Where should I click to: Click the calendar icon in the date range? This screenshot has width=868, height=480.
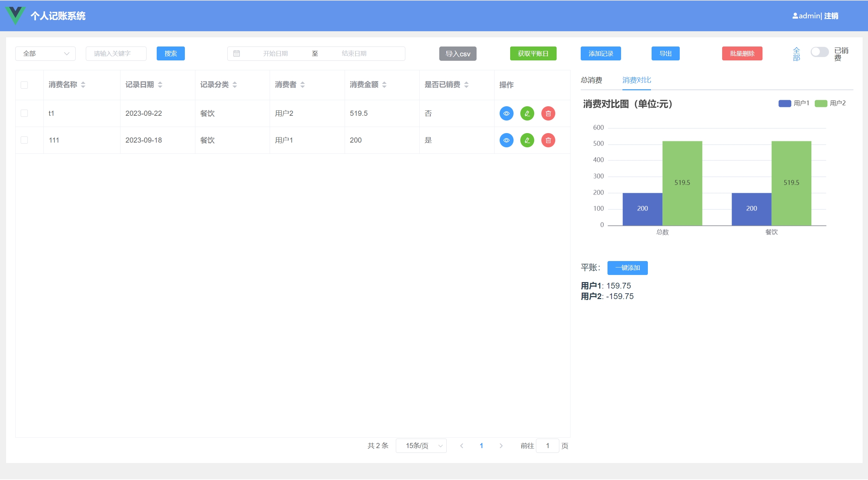coord(237,54)
